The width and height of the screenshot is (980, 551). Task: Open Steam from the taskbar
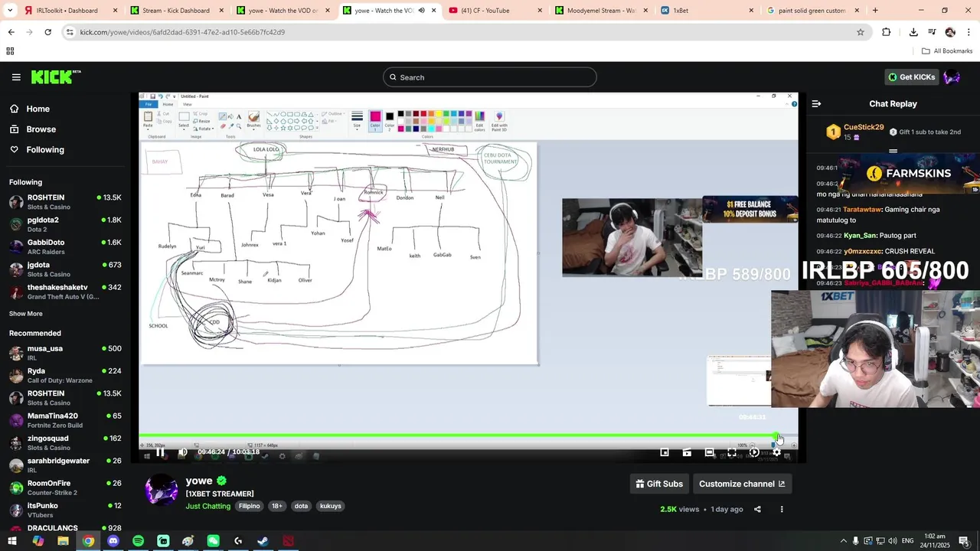(263, 541)
